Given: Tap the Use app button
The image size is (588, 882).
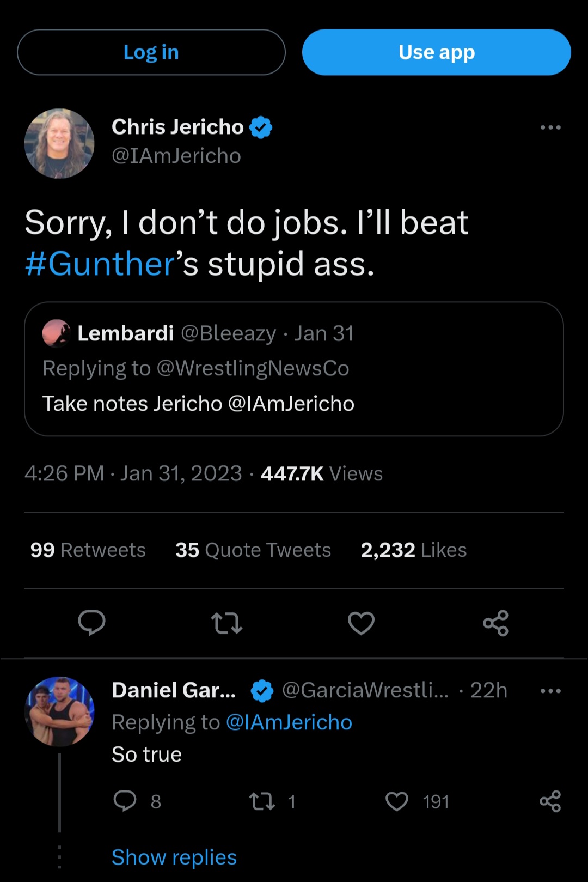Looking at the screenshot, I should point(436,52).
